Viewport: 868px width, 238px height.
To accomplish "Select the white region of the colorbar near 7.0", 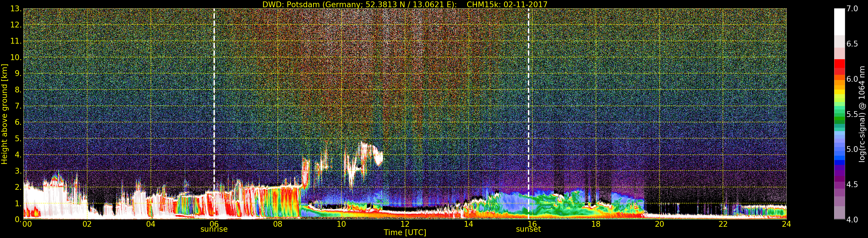I will tap(839, 20).
